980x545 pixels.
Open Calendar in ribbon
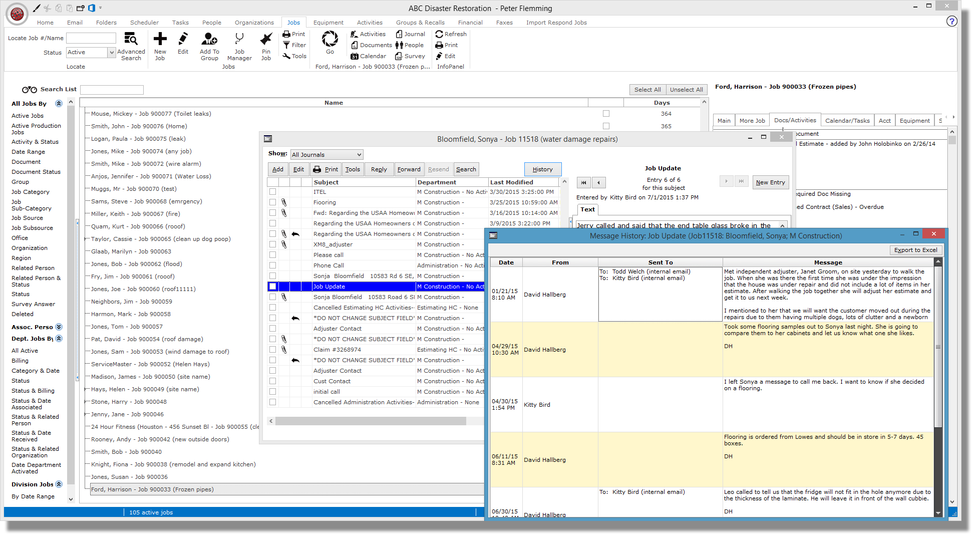[368, 56]
